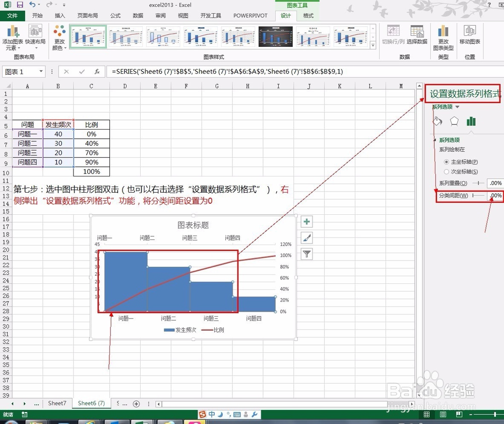Open the 审阅 (Review) ribbon tab
504x424 pixels.
(160, 16)
